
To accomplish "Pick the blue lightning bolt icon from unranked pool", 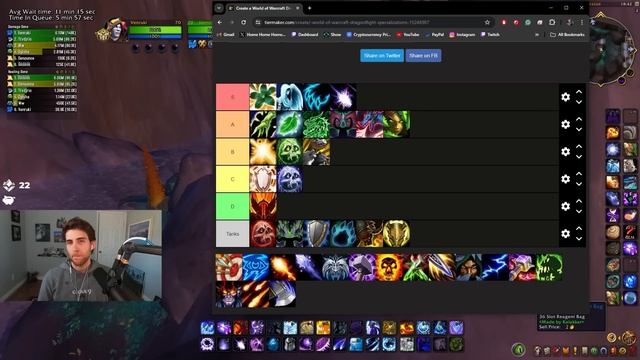I will 496,267.
